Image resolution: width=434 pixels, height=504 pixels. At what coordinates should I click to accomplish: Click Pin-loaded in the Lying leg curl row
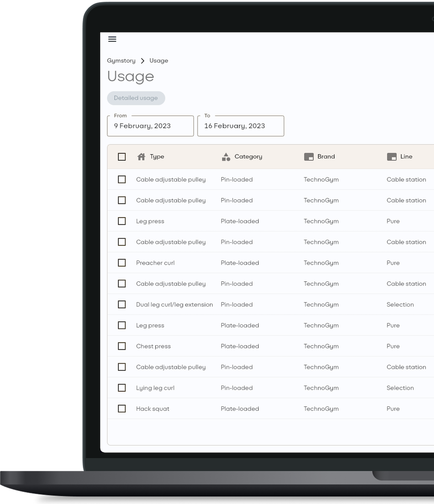click(x=236, y=388)
